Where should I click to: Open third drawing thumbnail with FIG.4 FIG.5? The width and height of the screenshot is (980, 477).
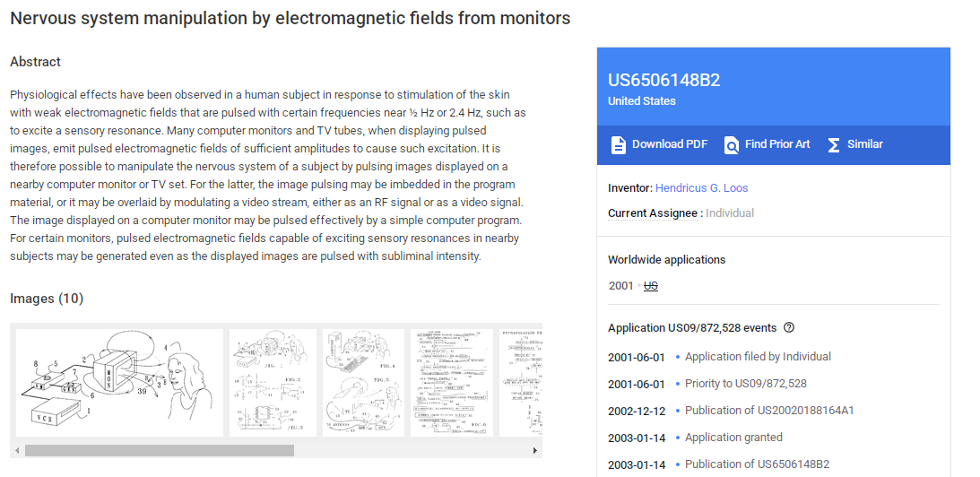pos(364,383)
